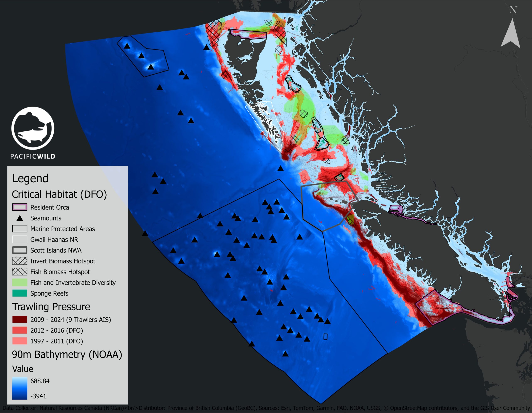This screenshot has height=413, width=532.
Task: Click the Seamounts triangle legend symbol
Action: pos(20,218)
